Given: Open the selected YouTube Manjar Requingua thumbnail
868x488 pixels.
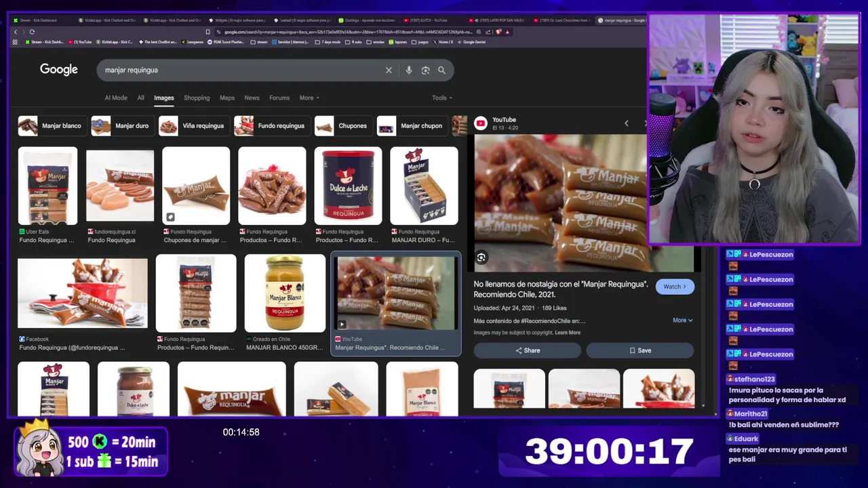Looking at the screenshot, I should click(x=395, y=293).
